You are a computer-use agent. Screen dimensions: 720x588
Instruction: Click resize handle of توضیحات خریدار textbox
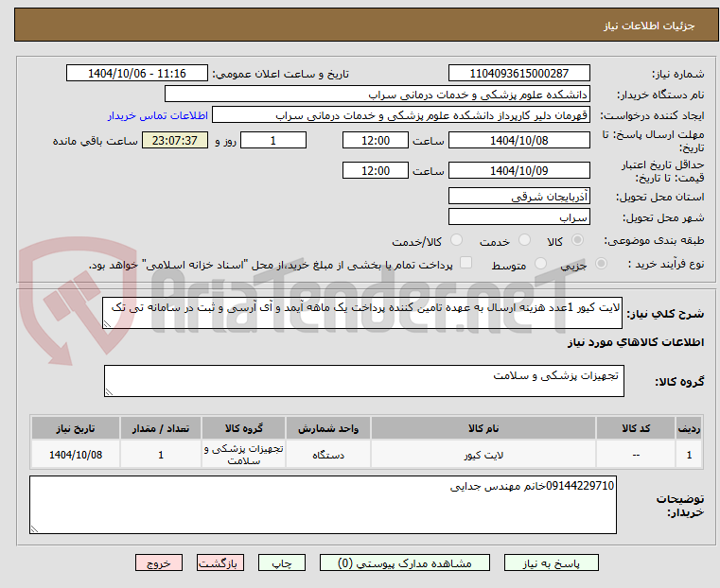click(34, 528)
